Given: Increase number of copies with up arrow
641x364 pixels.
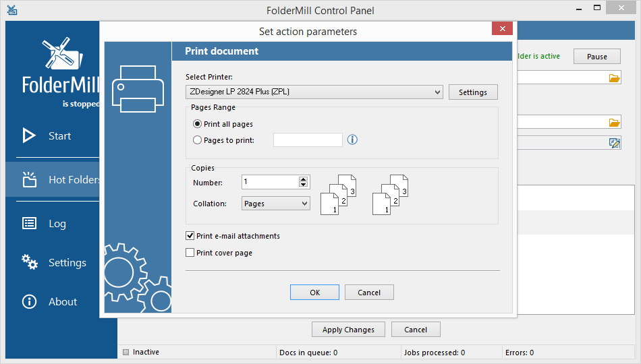Looking at the screenshot, I should pos(303,179).
